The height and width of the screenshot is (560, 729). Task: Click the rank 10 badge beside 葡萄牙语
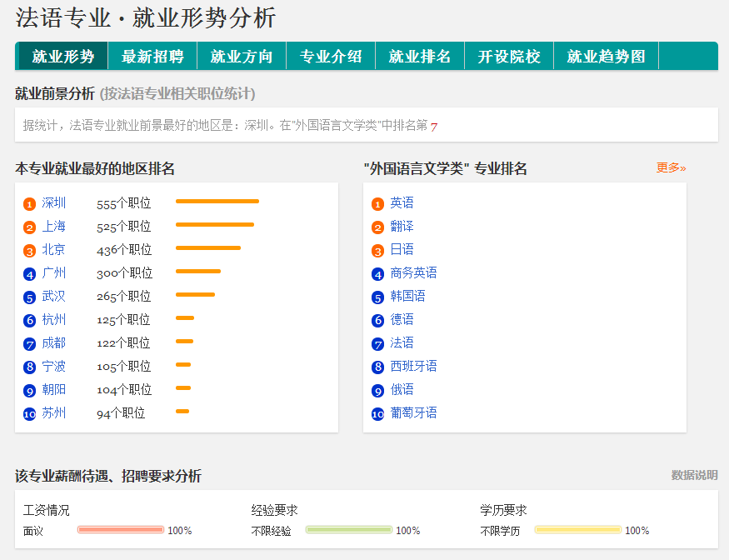[x=377, y=414]
